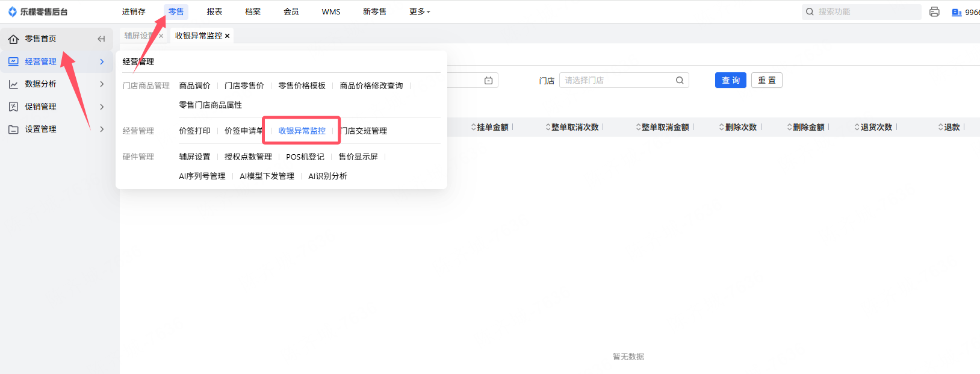
Task: Open the 进销存 top menu
Action: coord(134,11)
